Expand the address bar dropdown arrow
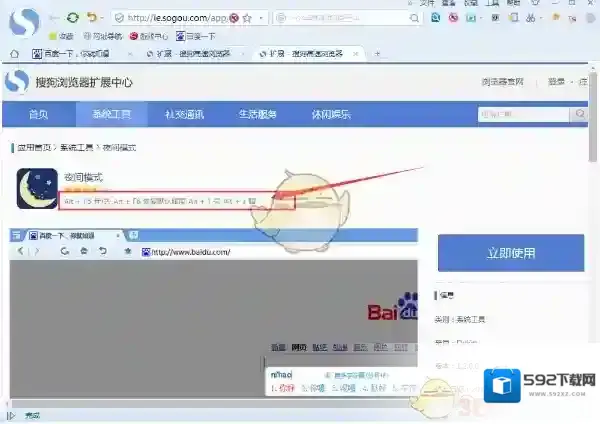The width and height of the screenshot is (600, 424). pyautogui.click(x=260, y=18)
